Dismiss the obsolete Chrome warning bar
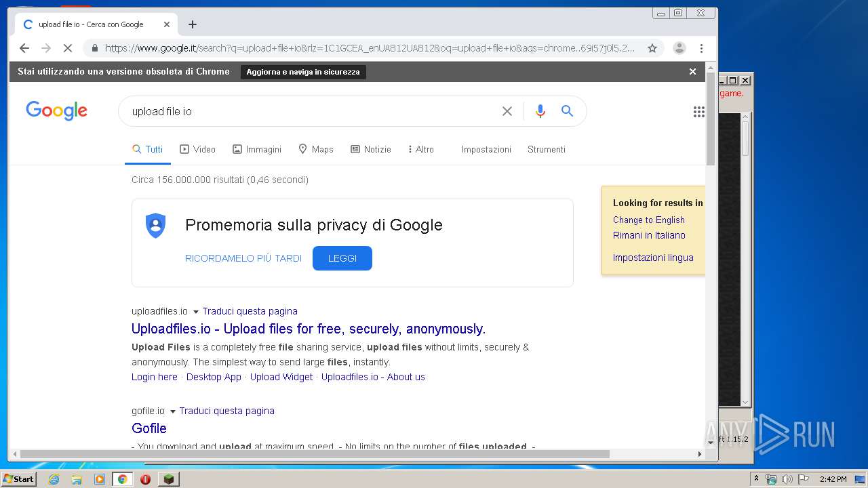The width and height of the screenshot is (868, 488). [x=692, y=71]
